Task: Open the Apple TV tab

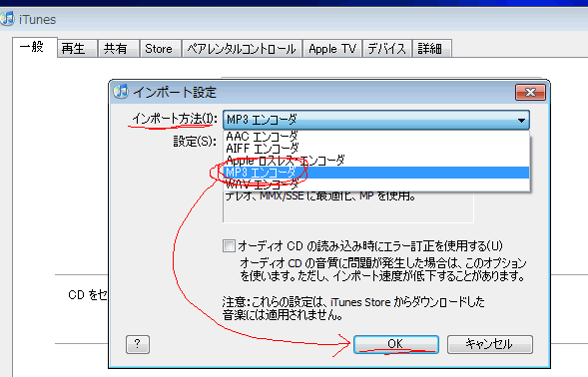Action: click(332, 48)
